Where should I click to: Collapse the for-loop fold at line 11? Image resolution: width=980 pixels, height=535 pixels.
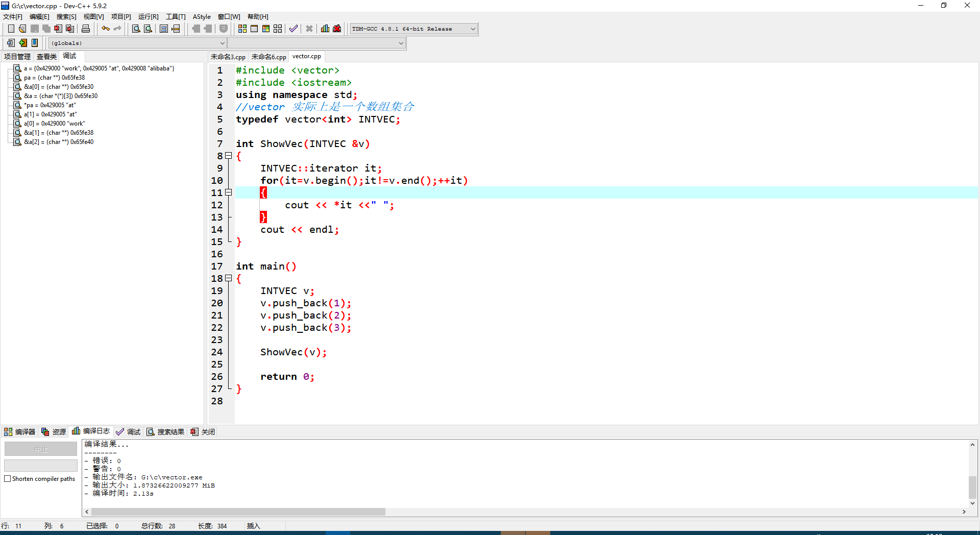229,192
